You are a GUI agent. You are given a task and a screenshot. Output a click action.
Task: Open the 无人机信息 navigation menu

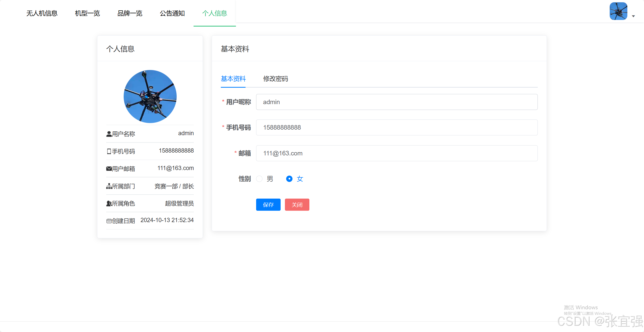coord(42,13)
